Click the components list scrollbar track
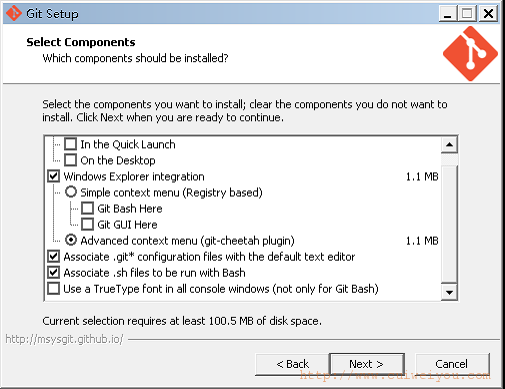This screenshot has height=389, width=505. [449, 223]
